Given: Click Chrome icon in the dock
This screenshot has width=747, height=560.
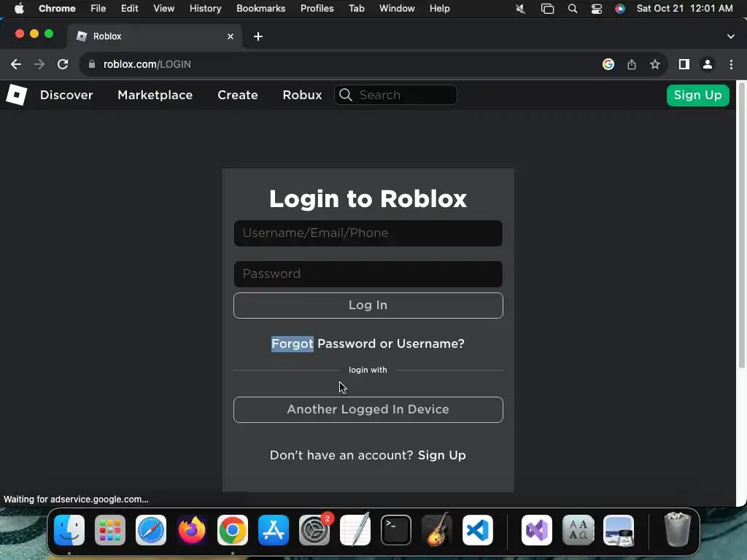Looking at the screenshot, I should (233, 530).
